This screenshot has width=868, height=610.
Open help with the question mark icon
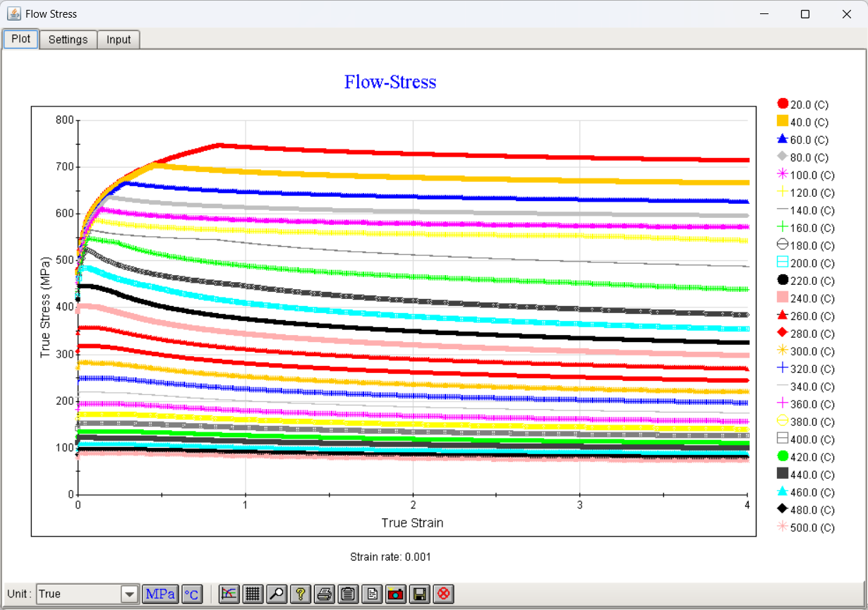(301, 594)
